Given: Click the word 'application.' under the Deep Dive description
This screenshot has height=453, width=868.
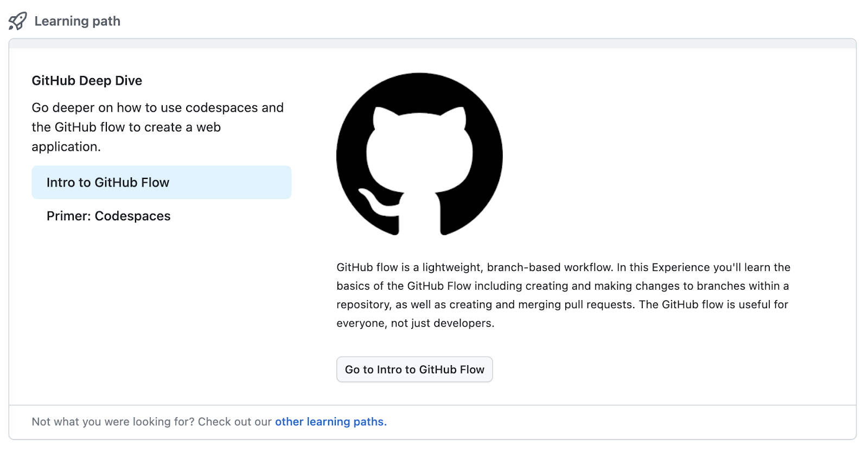Looking at the screenshot, I should (66, 146).
